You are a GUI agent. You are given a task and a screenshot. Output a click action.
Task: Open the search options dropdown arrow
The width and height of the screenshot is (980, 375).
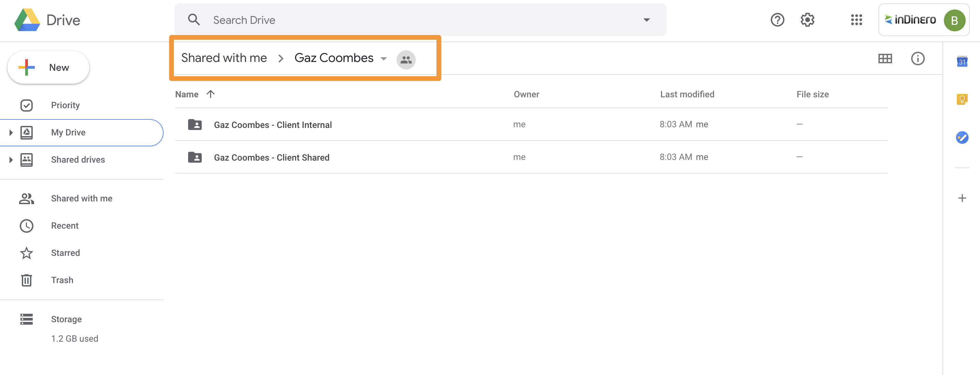pyautogui.click(x=646, y=20)
